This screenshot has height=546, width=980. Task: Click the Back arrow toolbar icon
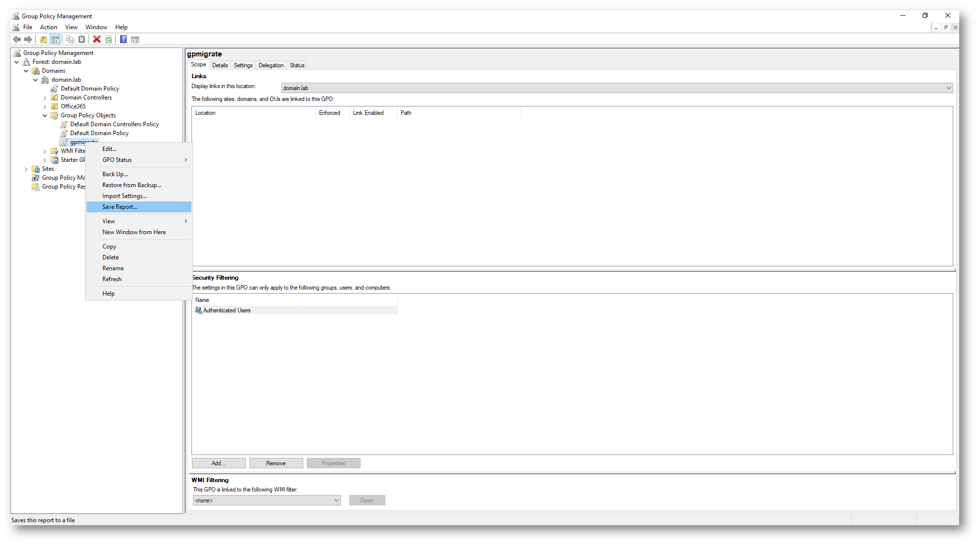pos(17,40)
